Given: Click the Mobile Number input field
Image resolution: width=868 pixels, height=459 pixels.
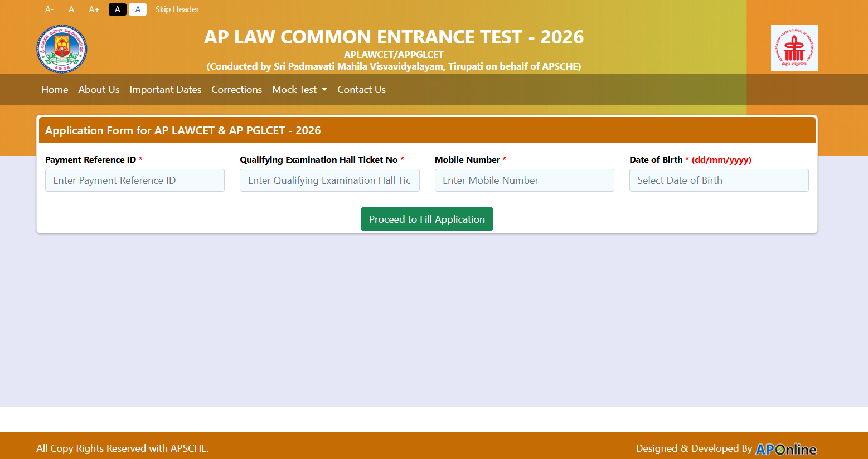Looking at the screenshot, I should pos(524,180).
